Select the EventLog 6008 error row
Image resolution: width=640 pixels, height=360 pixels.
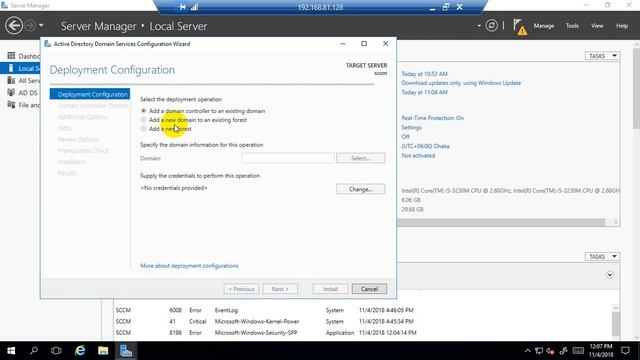pyautogui.click(x=363, y=310)
